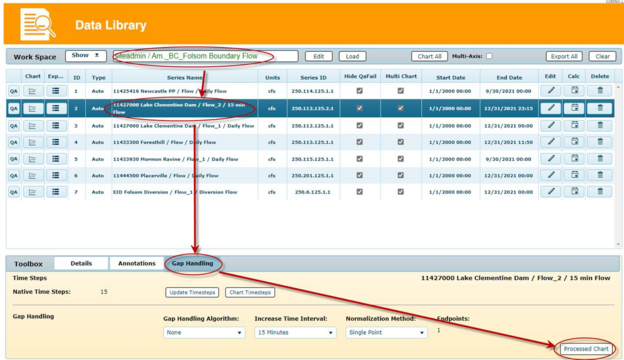The image size is (624, 360).
Task: Switch to the Annotations tab
Action: [136, 263]
